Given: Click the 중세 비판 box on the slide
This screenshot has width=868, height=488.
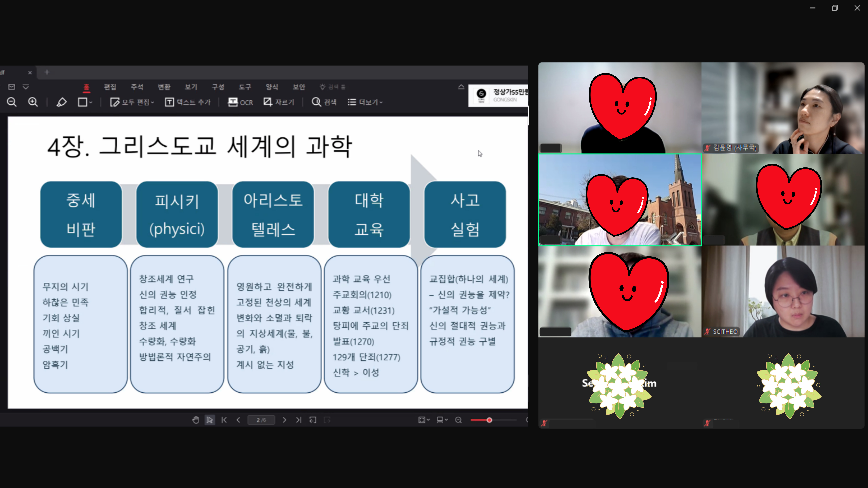Looking at the screenshot, I should (x=81, y=215).
